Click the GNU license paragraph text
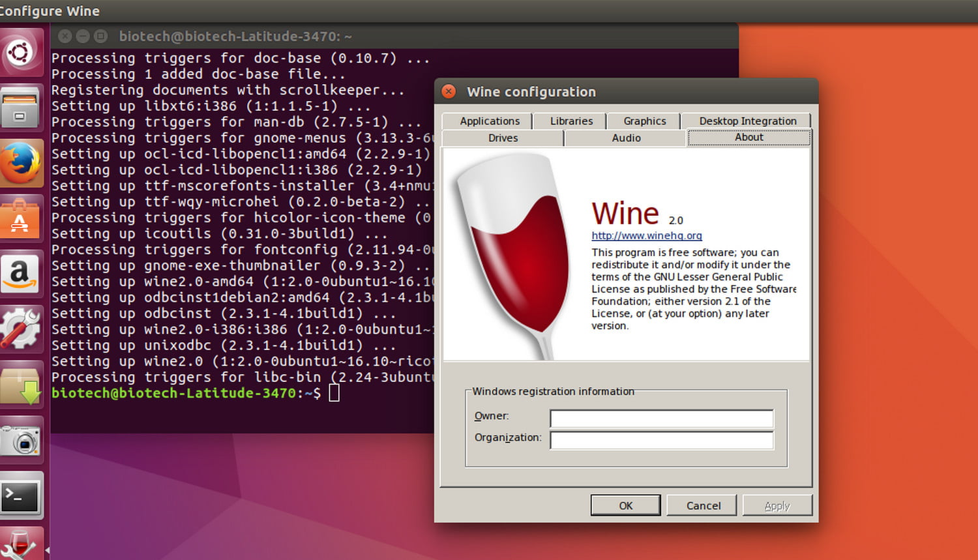978x560 pixels. click(x=694, y=289)
